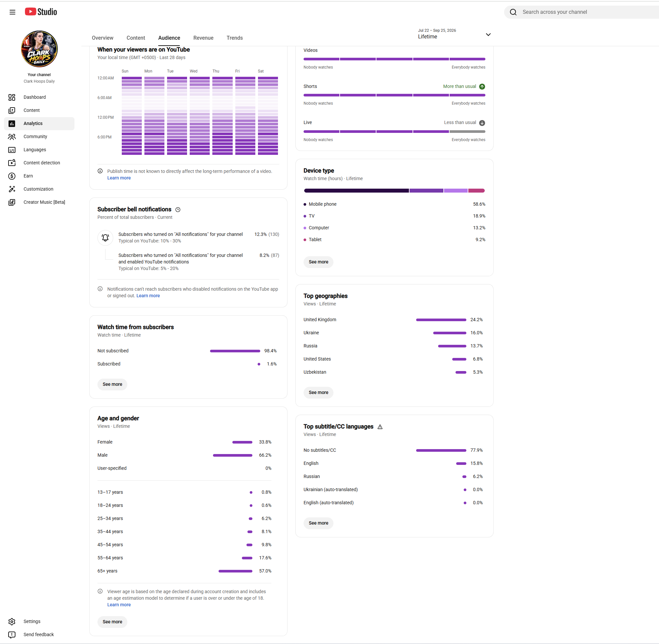
Task: Click the Device type stacked color bar
Action: (394, 191)
